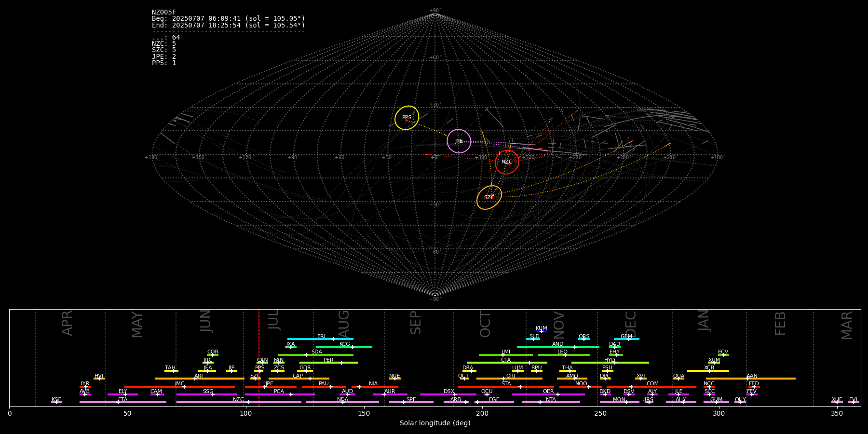
Task: Click the yellow TAH shower bar
Action: point(171,371)
